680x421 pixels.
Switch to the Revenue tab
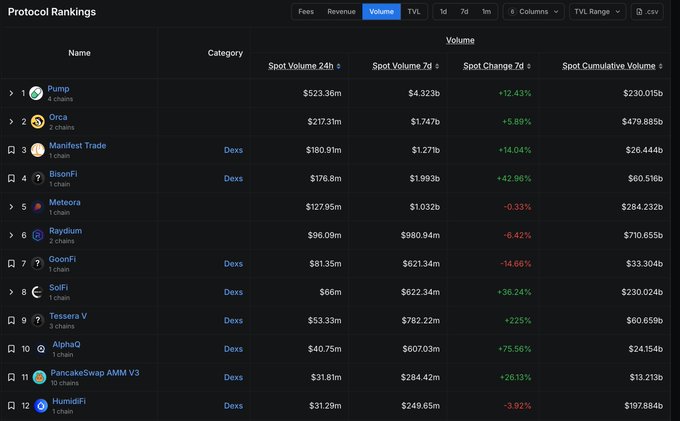pyautogui.click(x=341, y=12)
